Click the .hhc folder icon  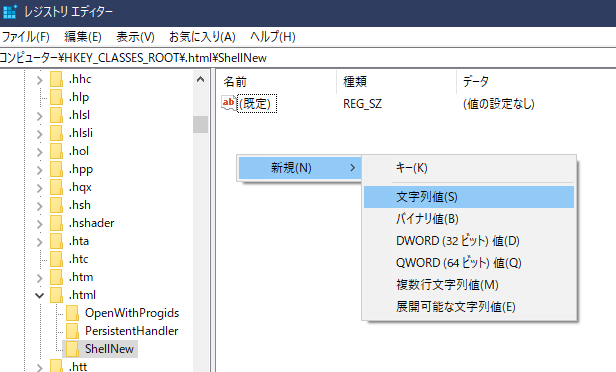click(x=57, y=79)
